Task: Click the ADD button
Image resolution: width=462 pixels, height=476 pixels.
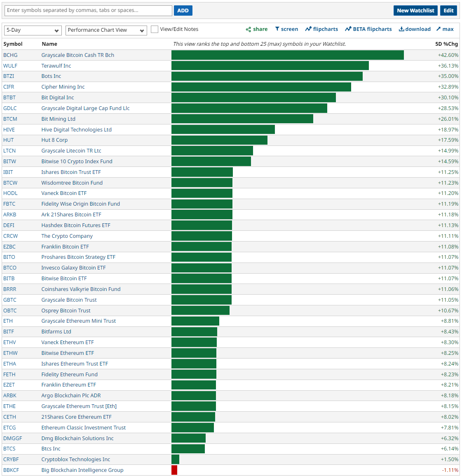Action: pyautogui.click(x=183, y=10)
